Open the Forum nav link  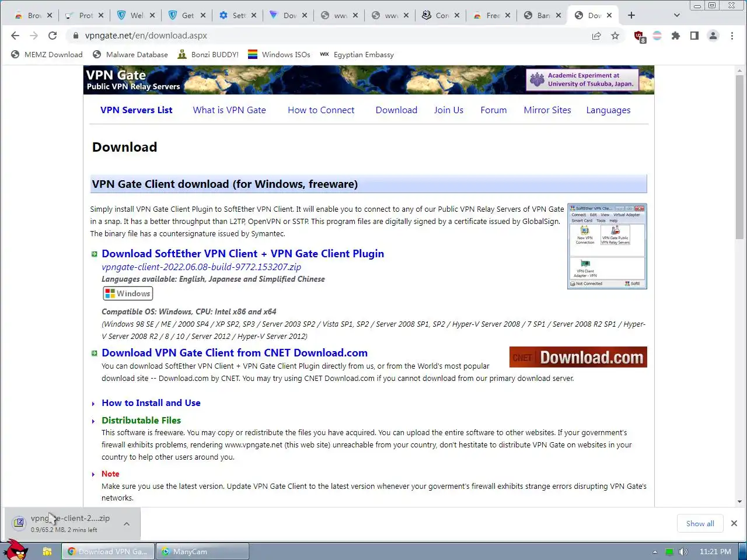pos(494,110)
